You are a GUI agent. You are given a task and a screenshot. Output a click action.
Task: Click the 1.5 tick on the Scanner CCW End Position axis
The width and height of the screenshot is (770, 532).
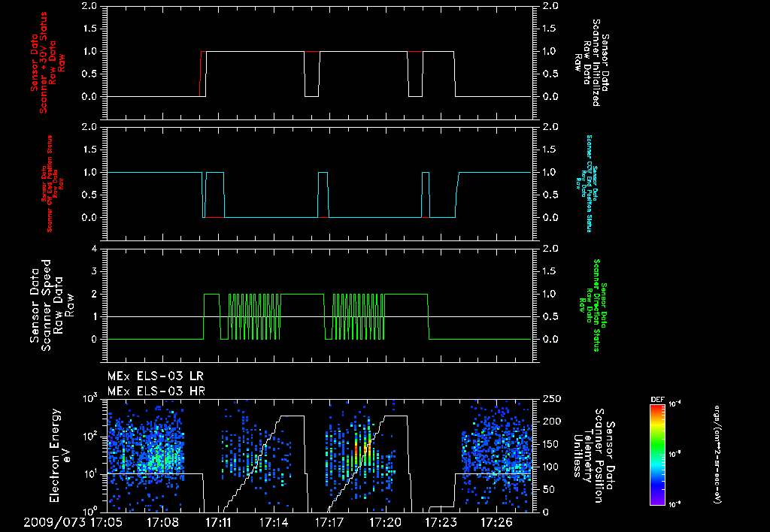(550, 150)
